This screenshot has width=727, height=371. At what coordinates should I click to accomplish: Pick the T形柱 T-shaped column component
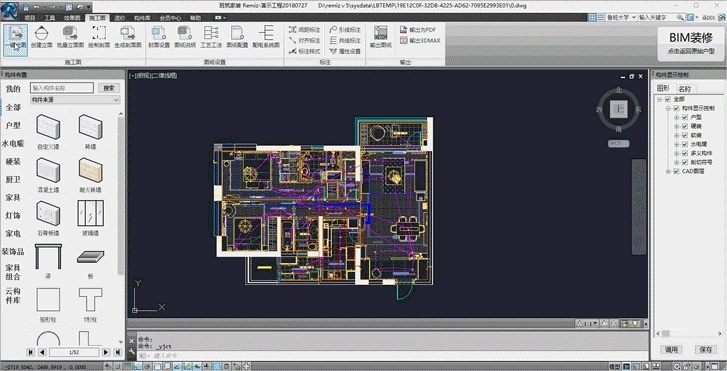(90, 304)
